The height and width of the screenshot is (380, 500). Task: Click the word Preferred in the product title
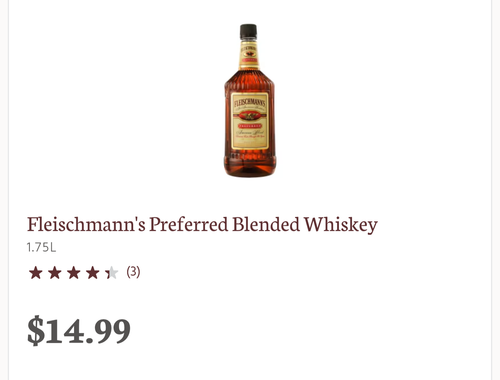pos(189,224)
